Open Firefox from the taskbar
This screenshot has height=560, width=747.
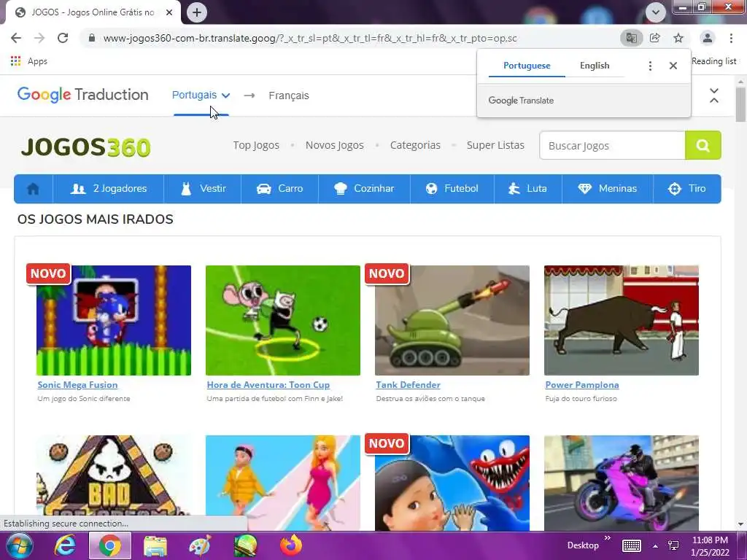tap(291, 545)
